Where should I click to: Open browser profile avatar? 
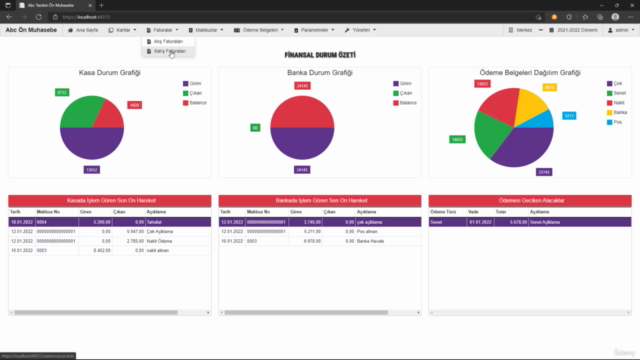615,17
